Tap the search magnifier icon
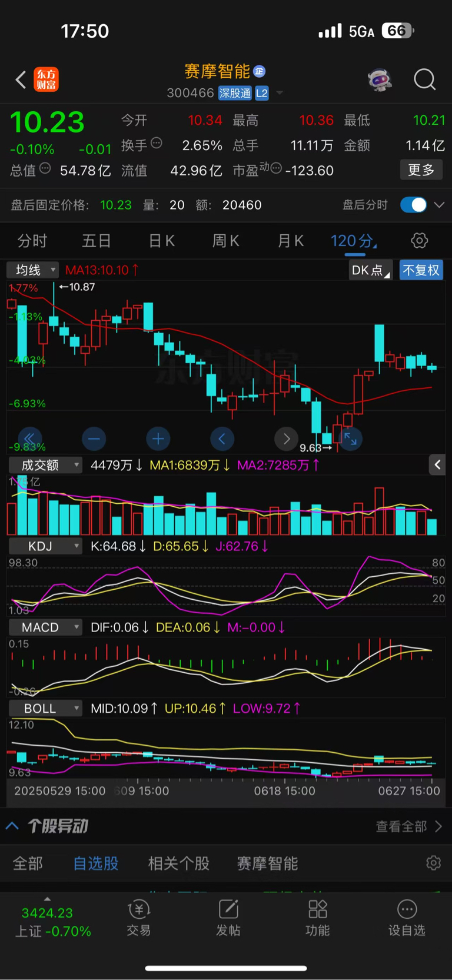 point(424,79)
